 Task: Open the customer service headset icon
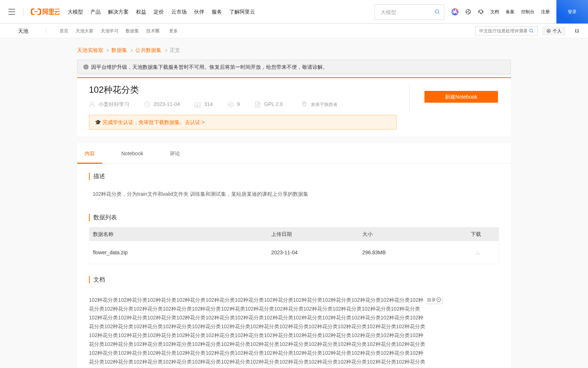481,12
